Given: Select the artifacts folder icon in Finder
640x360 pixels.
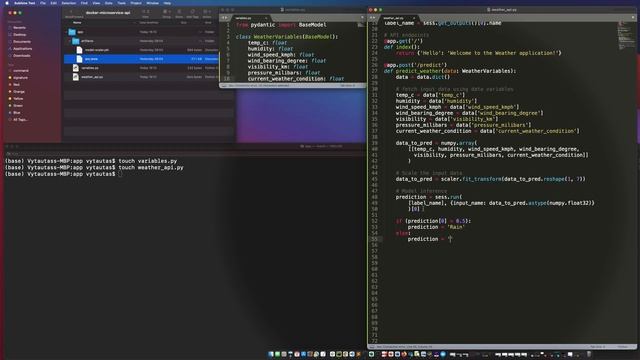Looking at the screenshot, I should coord(76,41).
